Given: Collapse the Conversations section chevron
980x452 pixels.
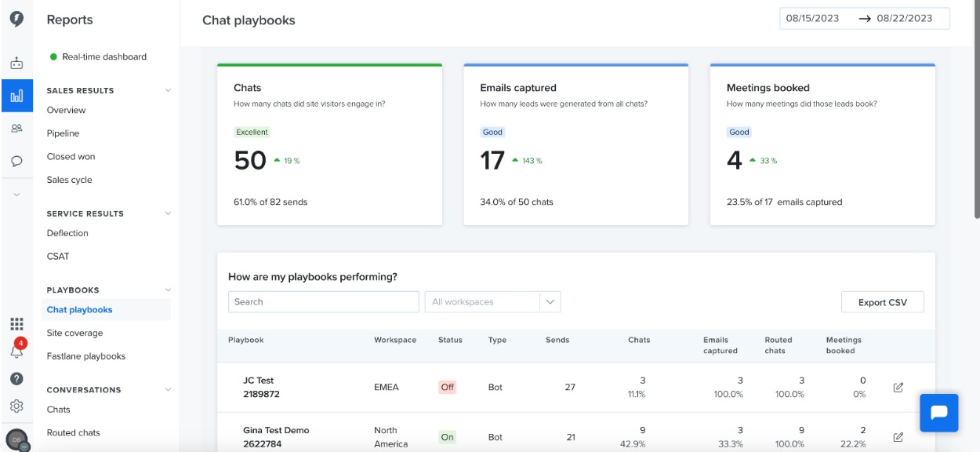Looking at the screenshot, I should coord(168,389).
